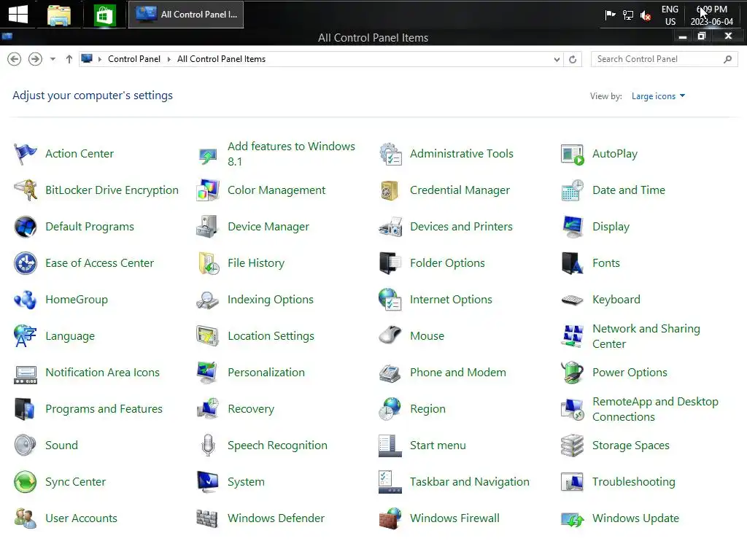
Task: Click the Control Panel breadcrumb
Action: click(x=134, y=59)
